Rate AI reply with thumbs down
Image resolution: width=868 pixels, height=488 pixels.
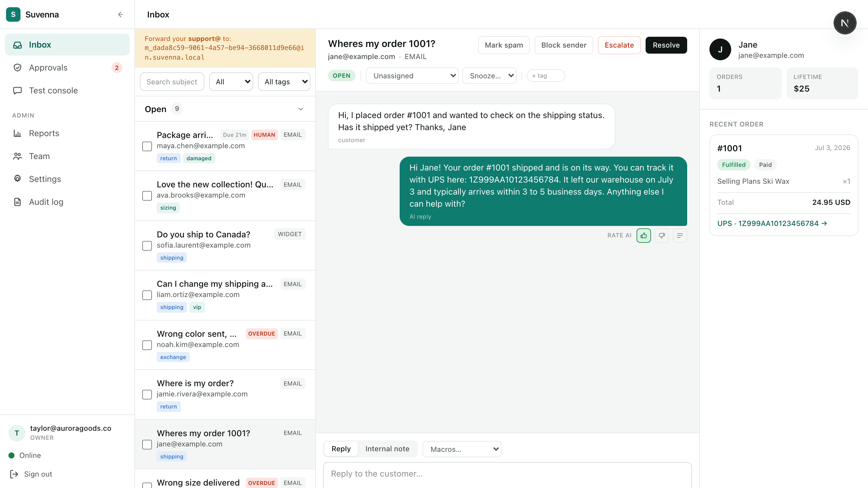click(662, 235)
